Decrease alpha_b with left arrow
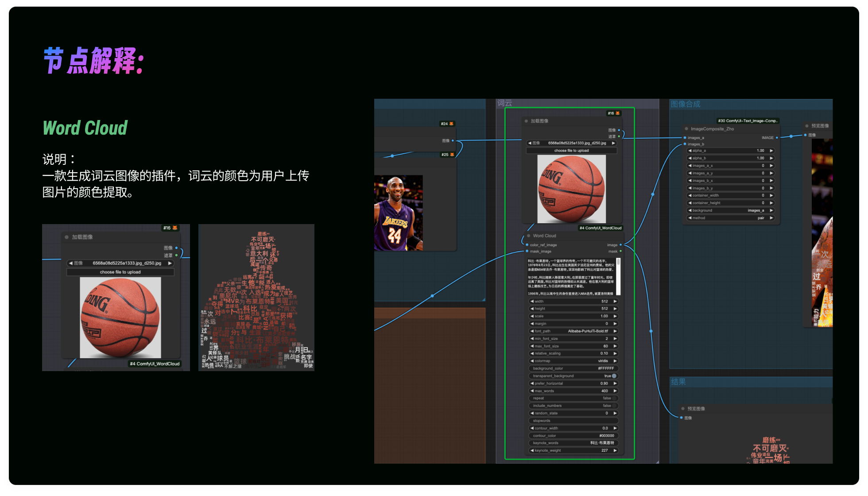Screen dimensions: 868x496 coord(690,158)
